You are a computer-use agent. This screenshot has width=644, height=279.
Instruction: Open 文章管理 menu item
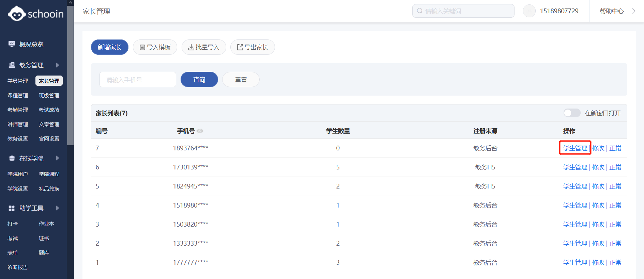[49, 125]
